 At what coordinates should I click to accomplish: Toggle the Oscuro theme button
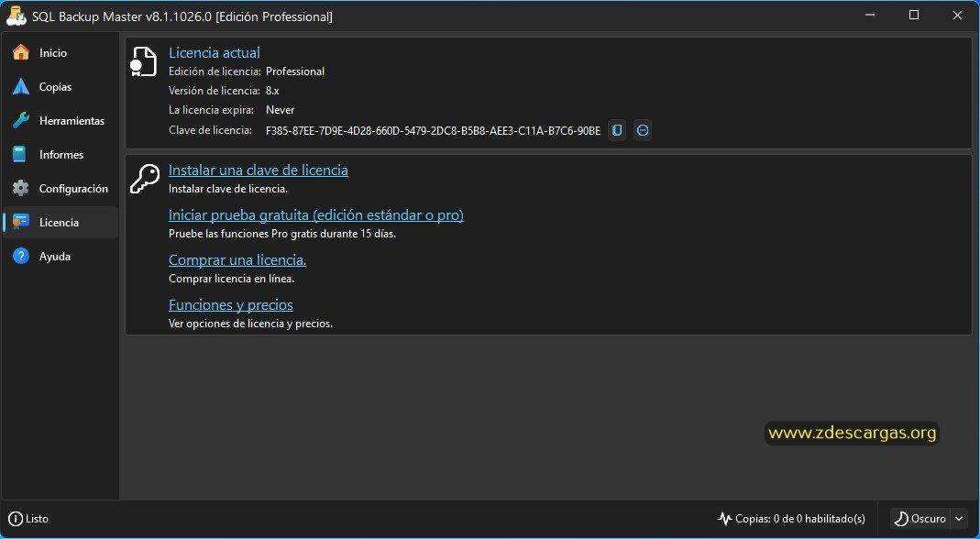pyautogui.click(x=920, y=518)
